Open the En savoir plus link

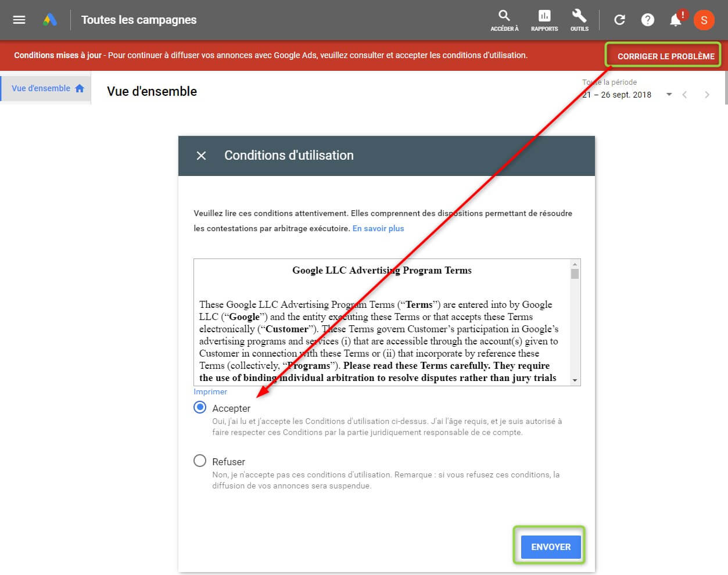click(378, 228)
